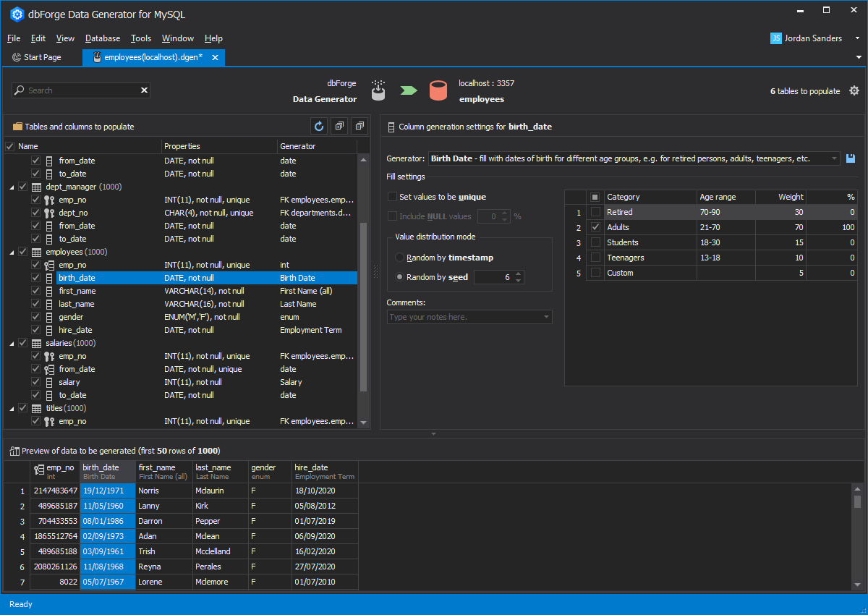The image size is (868, 615).
Task: Open settings gear next to tables to populate
Action: pyautogui.click(x=854, y=91)
